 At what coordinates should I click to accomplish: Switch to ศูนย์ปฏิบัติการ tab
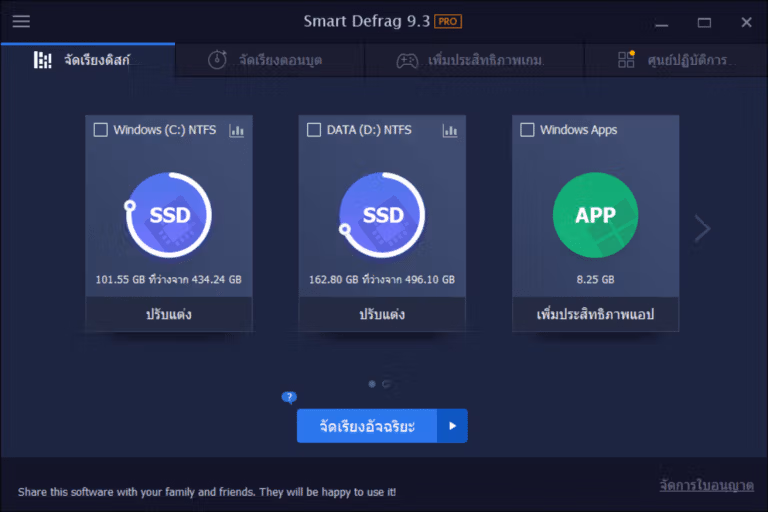tap(676, 60)
